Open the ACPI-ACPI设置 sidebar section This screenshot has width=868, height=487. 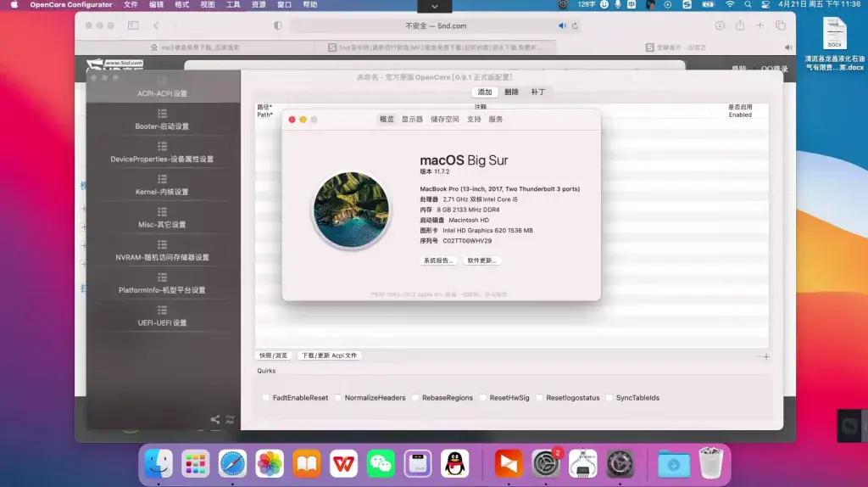[x=162, y=87]
